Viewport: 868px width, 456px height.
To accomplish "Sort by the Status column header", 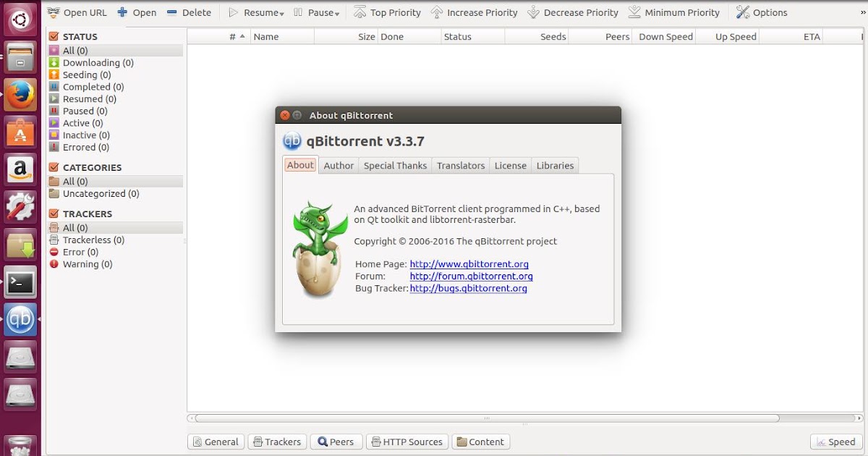I will pyautogui.click(x=472, y=36).
